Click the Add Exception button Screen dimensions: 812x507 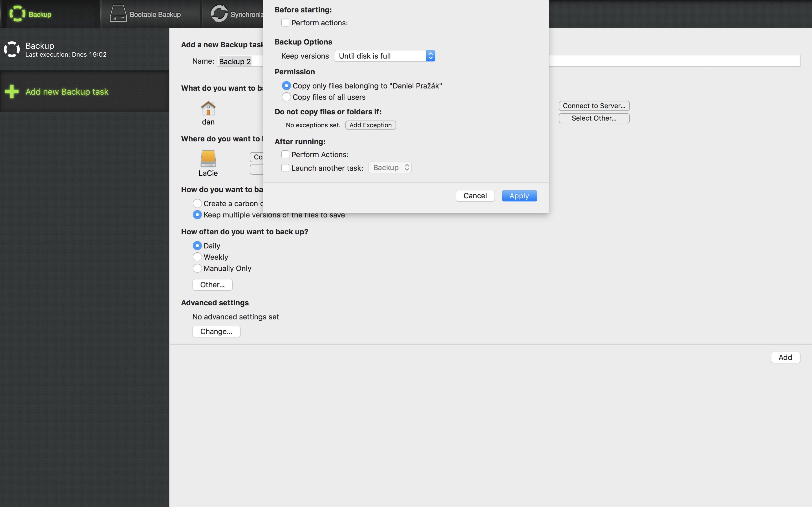coord(370,125)
